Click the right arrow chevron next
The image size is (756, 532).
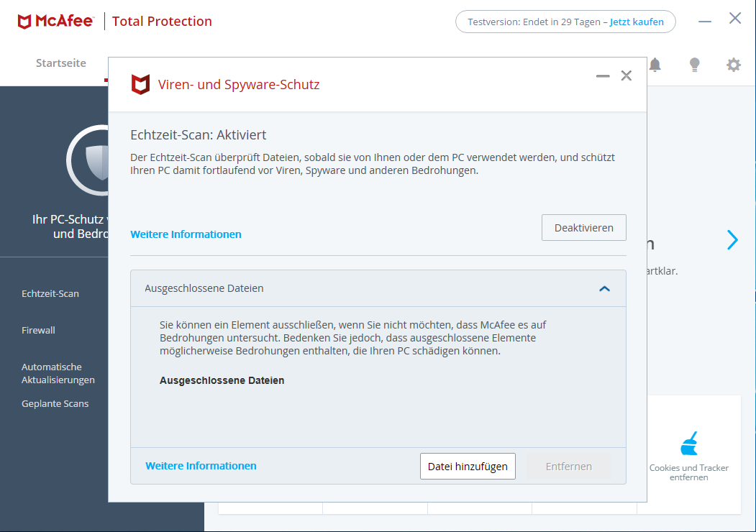click(732, 240)
